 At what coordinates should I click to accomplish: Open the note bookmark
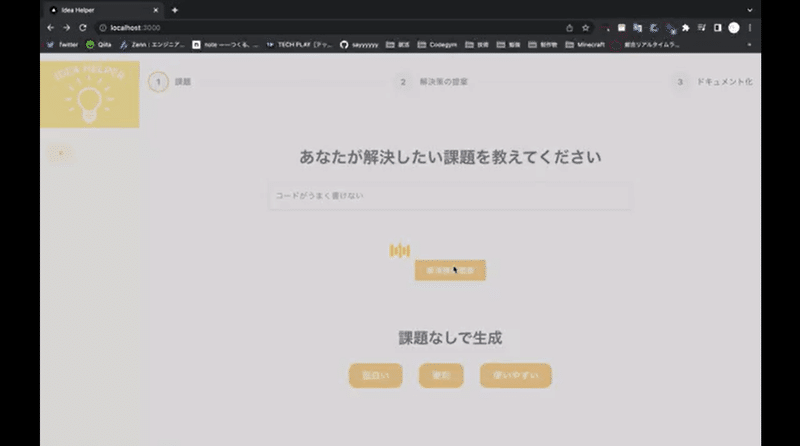coord(226,45)
